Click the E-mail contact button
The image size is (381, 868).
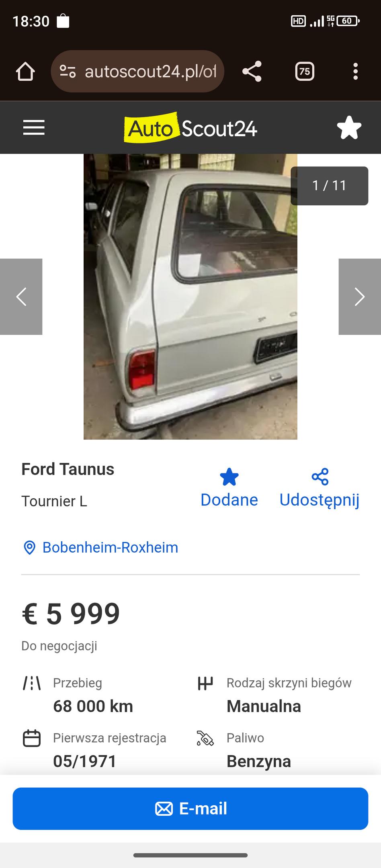point(190,809)
